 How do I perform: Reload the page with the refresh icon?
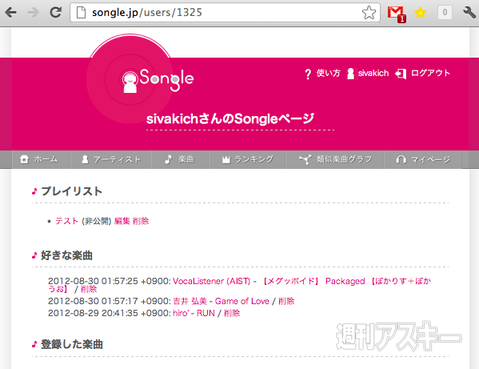[55, 13]
